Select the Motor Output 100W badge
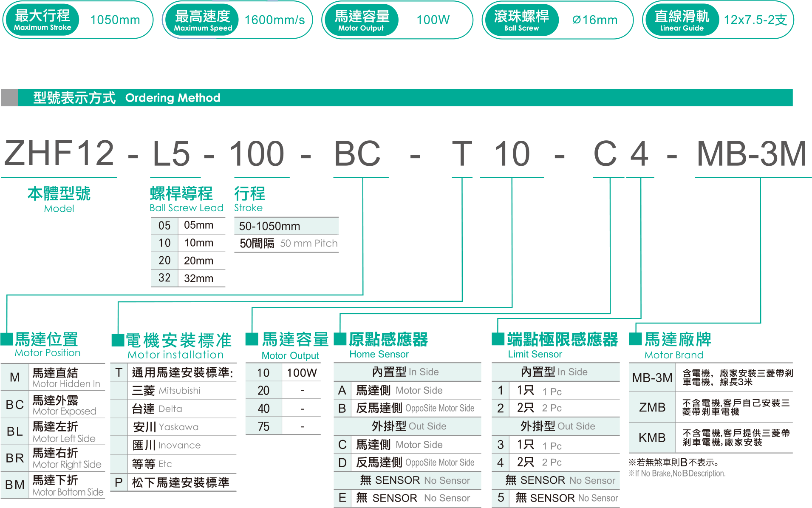812x508 pixels. [x=397, y=20]
